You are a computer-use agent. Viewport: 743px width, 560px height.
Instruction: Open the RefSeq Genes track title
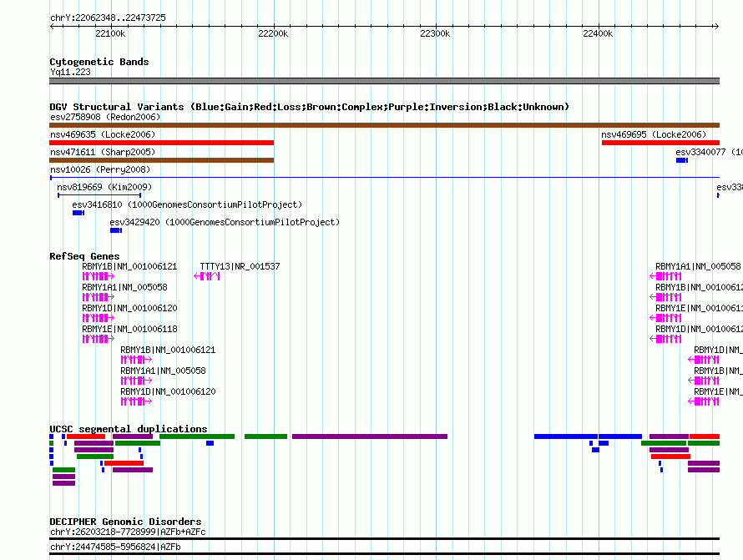point(84,256)
